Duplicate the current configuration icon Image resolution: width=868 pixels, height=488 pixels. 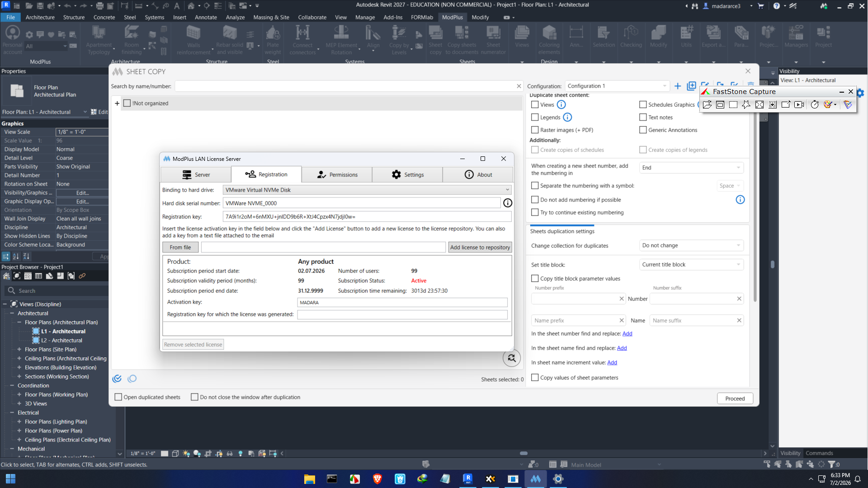tap(691, 86)
